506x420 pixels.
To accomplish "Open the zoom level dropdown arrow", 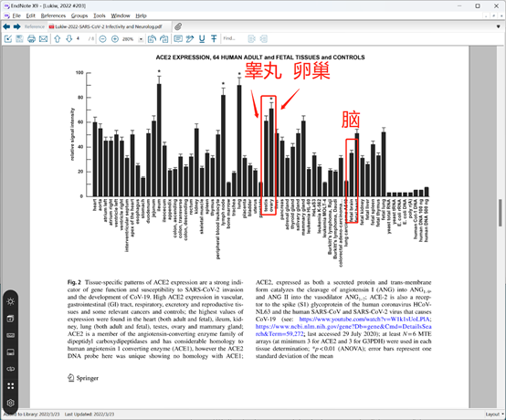I will [141, 39].
